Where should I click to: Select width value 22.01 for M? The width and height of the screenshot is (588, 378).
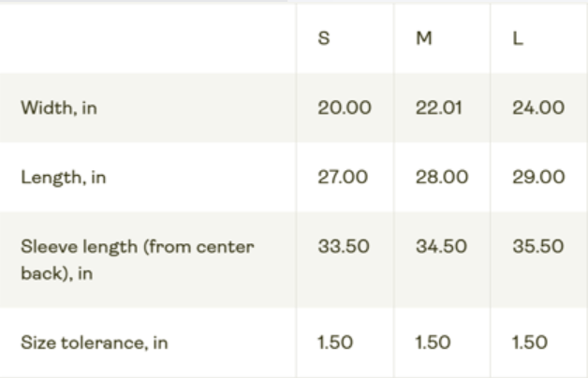tap(438, 108)
